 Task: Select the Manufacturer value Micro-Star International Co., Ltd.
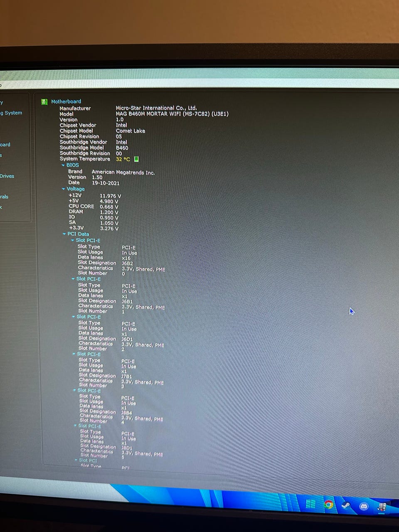pos(156,108)
